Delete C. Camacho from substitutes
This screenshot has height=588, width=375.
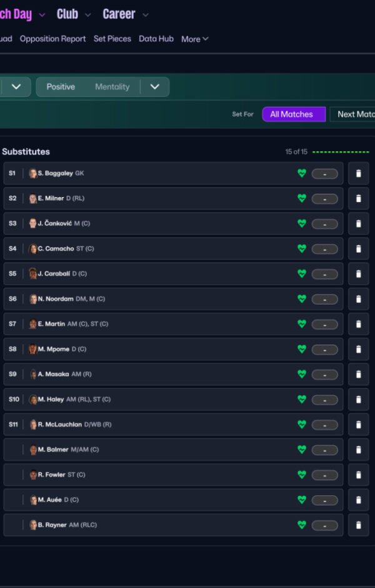(x=358, y=248)
